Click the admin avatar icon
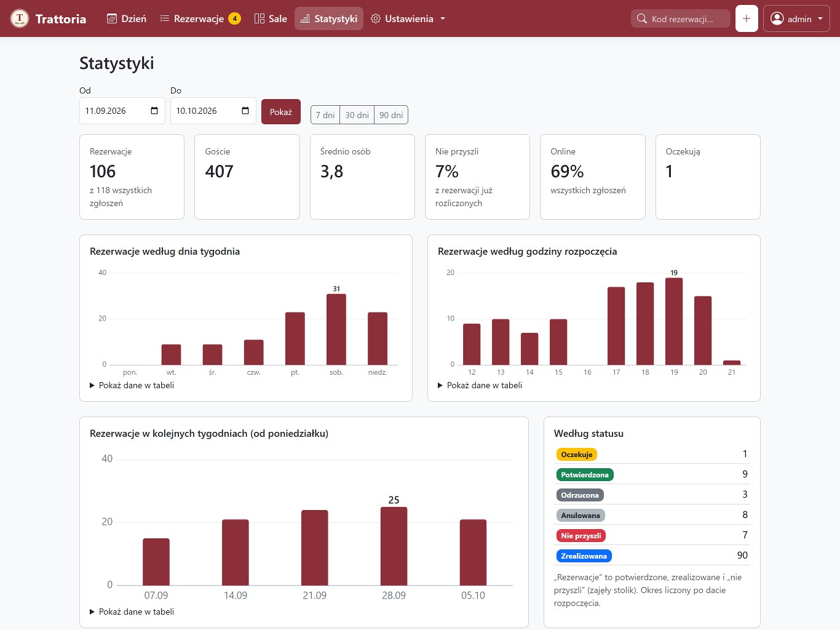 coord(777,18)
